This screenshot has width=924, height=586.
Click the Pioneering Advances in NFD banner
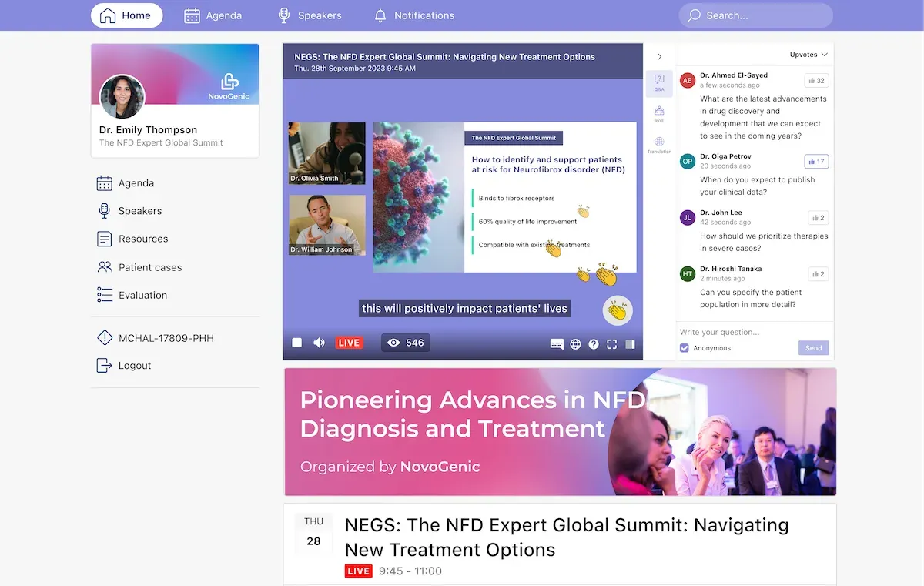tap(560, 432)
